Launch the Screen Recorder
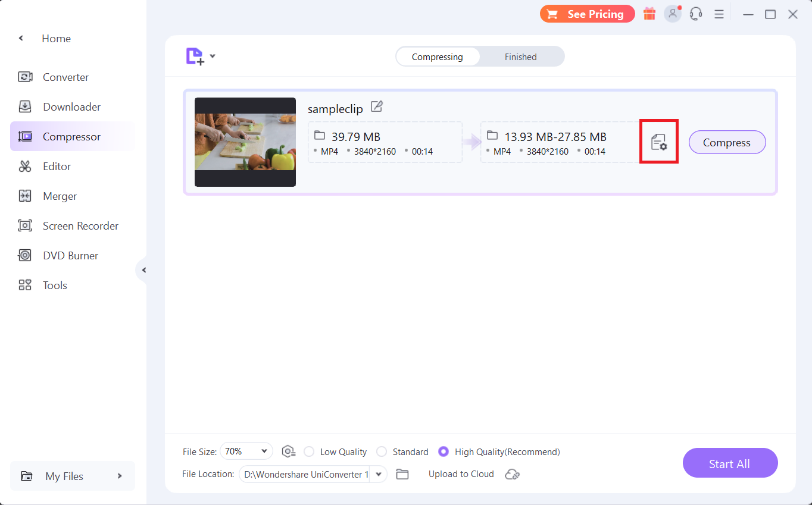The height and width of the screenshot is (505, 812). (80, 225)
